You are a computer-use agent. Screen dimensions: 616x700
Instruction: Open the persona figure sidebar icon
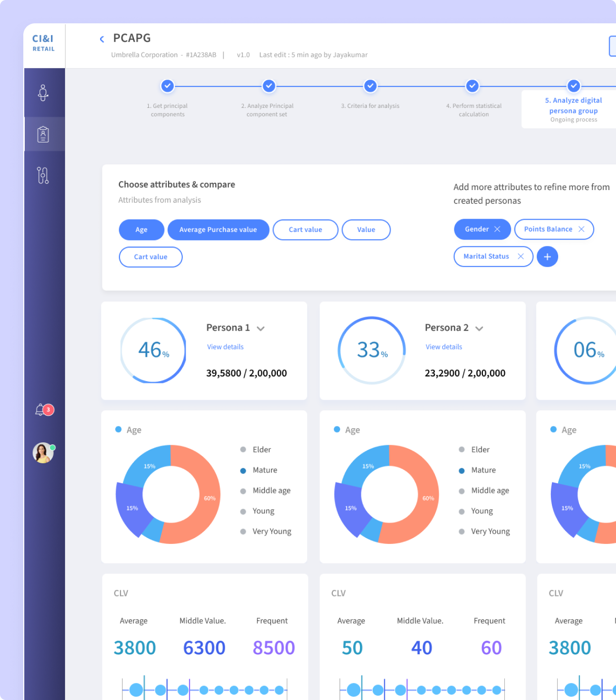pos(43,92)
